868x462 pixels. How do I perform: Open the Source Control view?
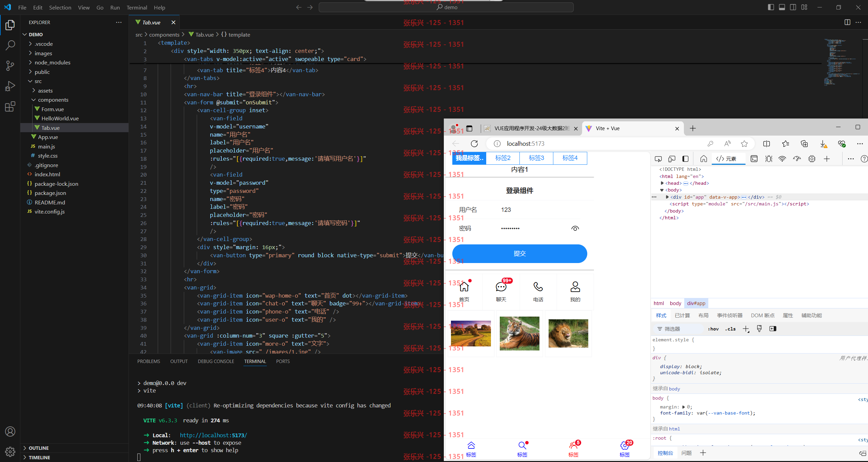point(10,66)
